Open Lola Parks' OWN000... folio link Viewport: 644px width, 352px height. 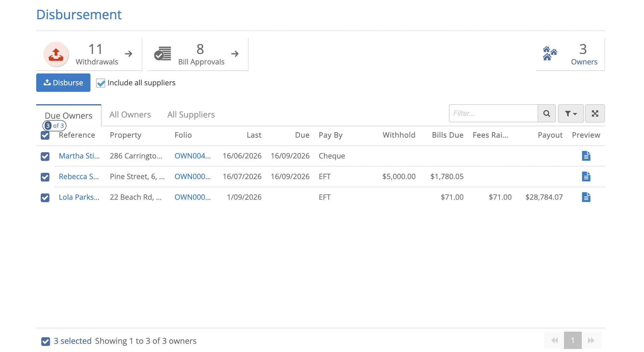tap(193, 197)
